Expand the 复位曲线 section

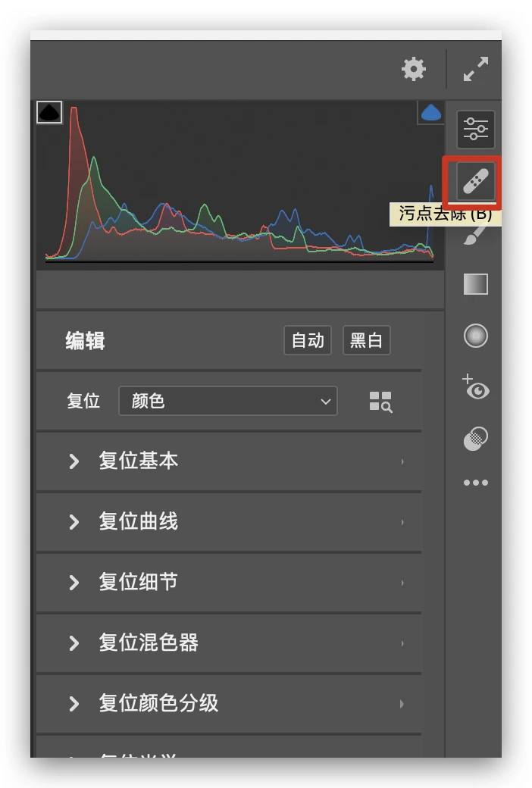coord(229,521)
